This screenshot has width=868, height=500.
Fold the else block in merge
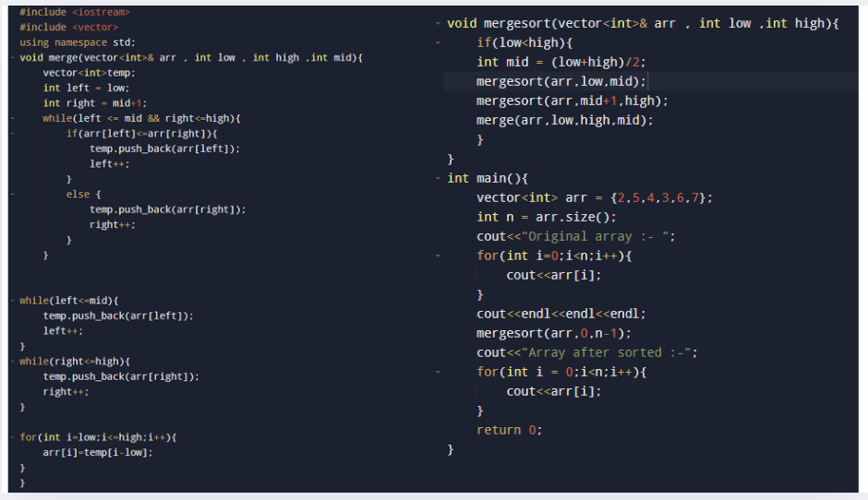tap(12, 194)
